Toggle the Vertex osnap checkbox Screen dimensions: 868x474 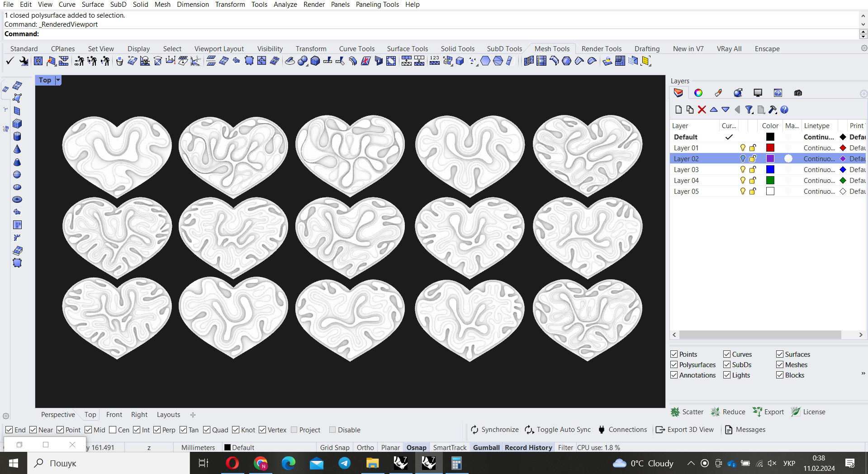[x=262, y=430]
